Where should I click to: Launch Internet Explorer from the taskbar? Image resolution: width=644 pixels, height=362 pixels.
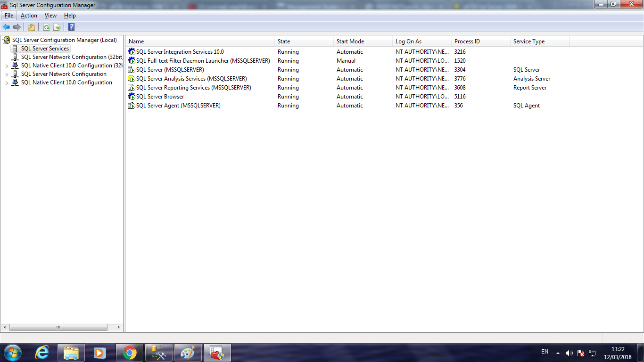(42, 353)
